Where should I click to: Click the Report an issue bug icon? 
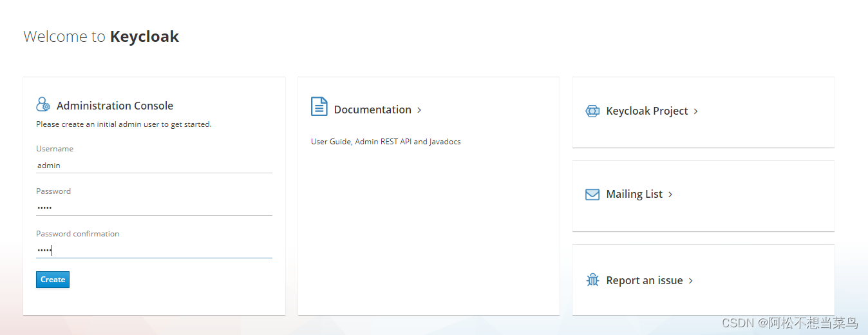tap(592, 280)
